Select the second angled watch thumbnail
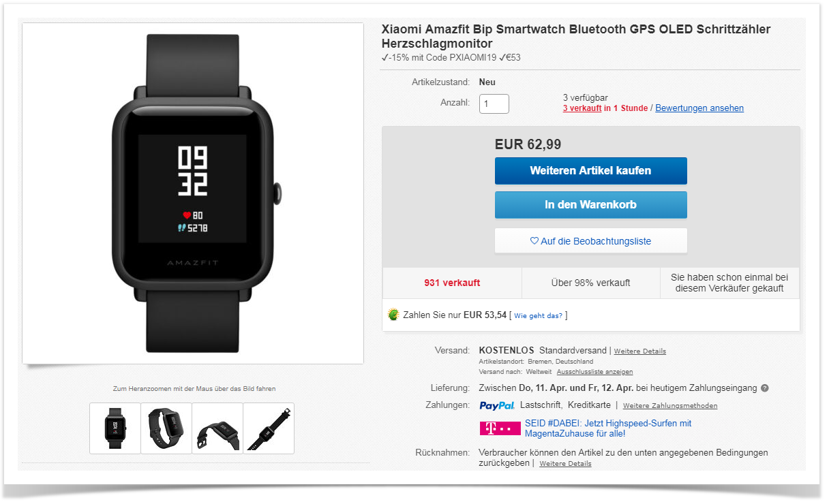829x504 pixels. click(x=166, y=428)
